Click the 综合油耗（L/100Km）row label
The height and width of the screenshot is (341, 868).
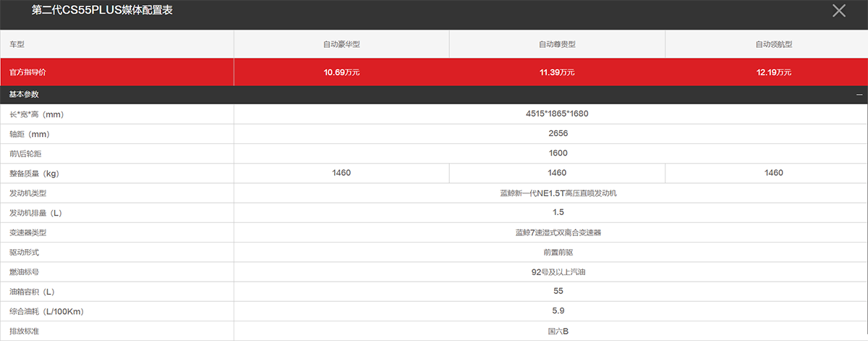(x=46, y=311)
